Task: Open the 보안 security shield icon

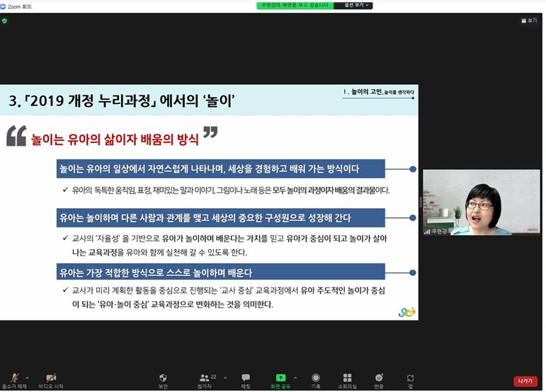Action: point(163,379)
